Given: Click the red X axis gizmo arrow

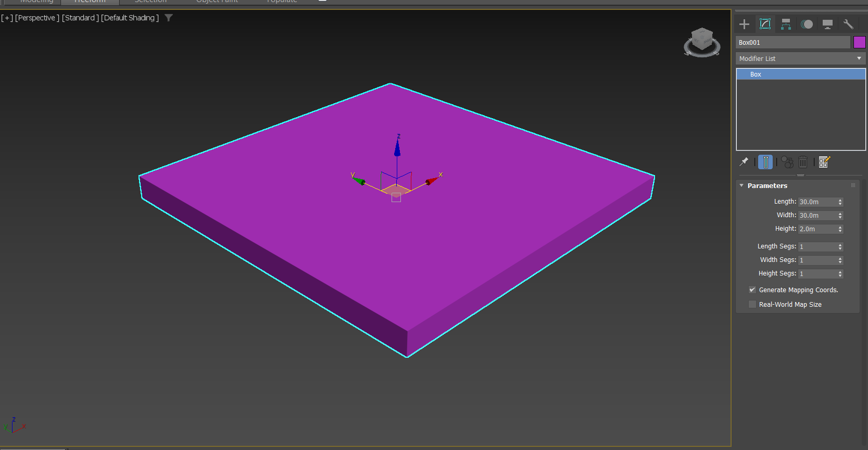Looking at the screenshot, I should coord(432,181).
